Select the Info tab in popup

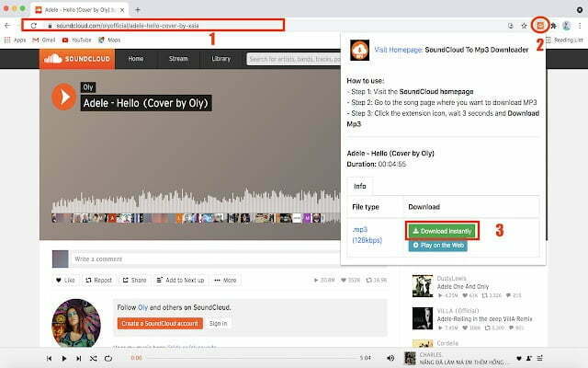point(359,186)
